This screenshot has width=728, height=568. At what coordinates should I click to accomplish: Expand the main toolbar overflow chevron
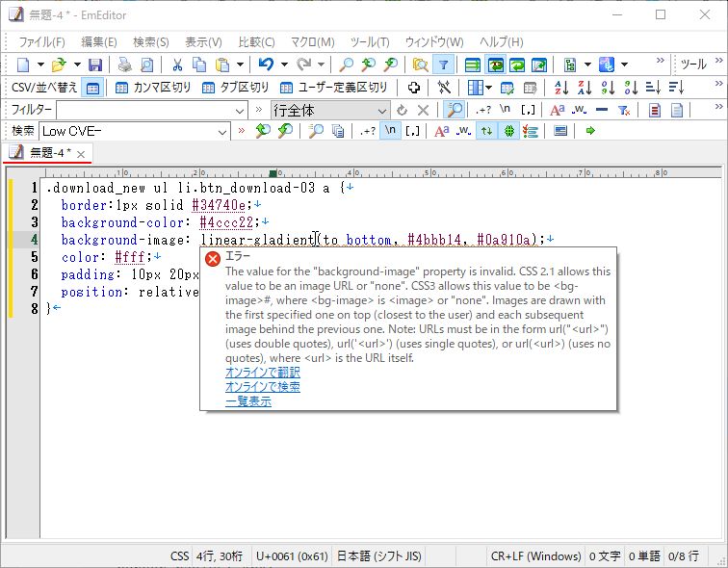(x=660, y=61)
